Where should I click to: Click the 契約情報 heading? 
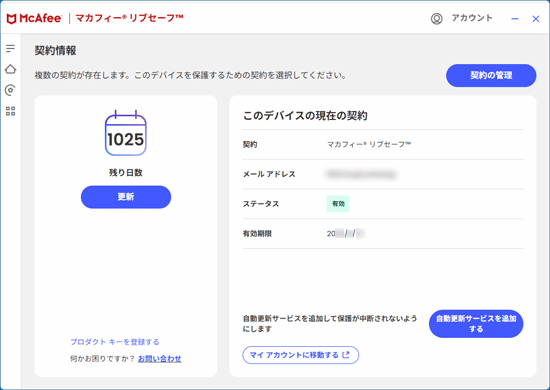tap(55, 51)
